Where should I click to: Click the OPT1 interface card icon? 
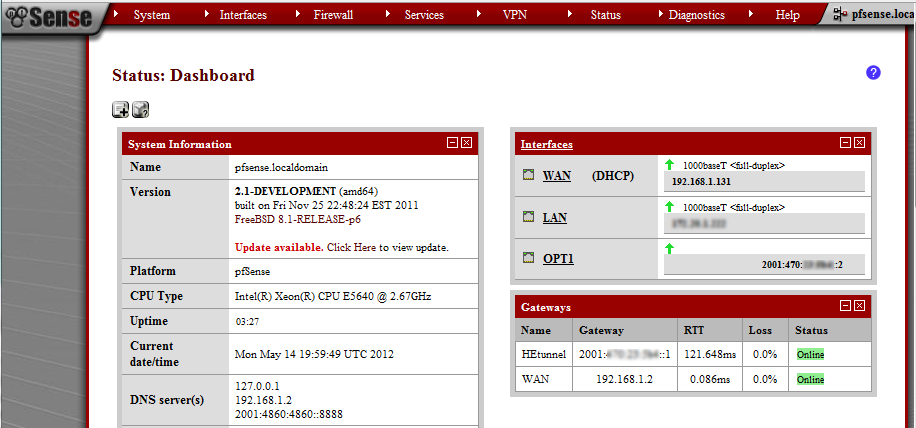[x=529, y=258]
